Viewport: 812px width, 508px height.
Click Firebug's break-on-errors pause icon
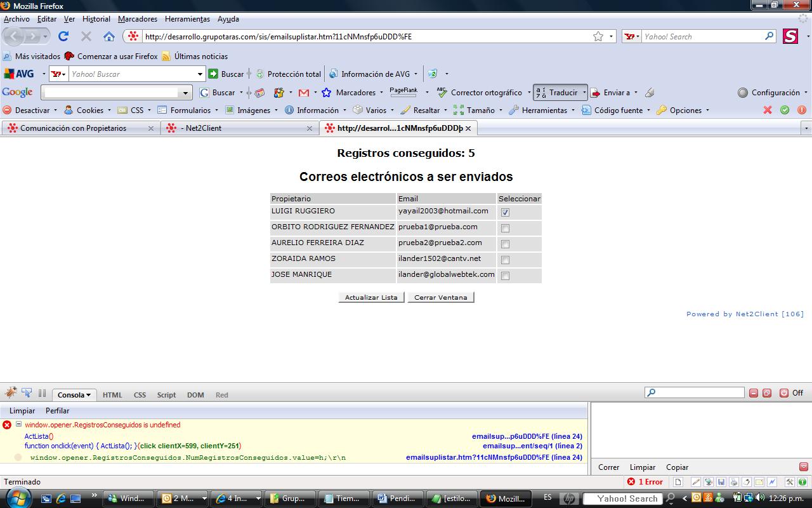pos(43,393)
